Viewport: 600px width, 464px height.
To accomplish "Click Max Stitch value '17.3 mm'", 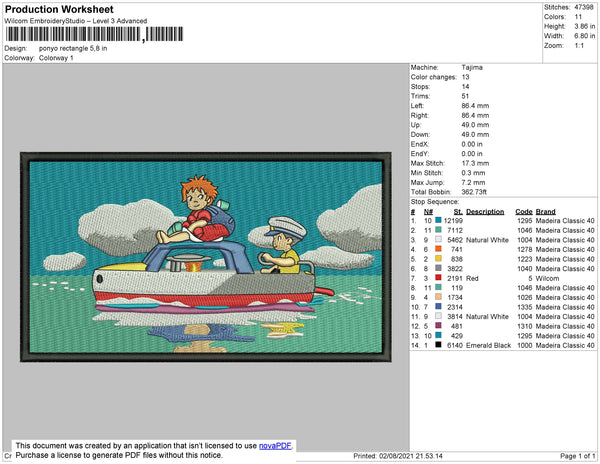I will [475, 163].
